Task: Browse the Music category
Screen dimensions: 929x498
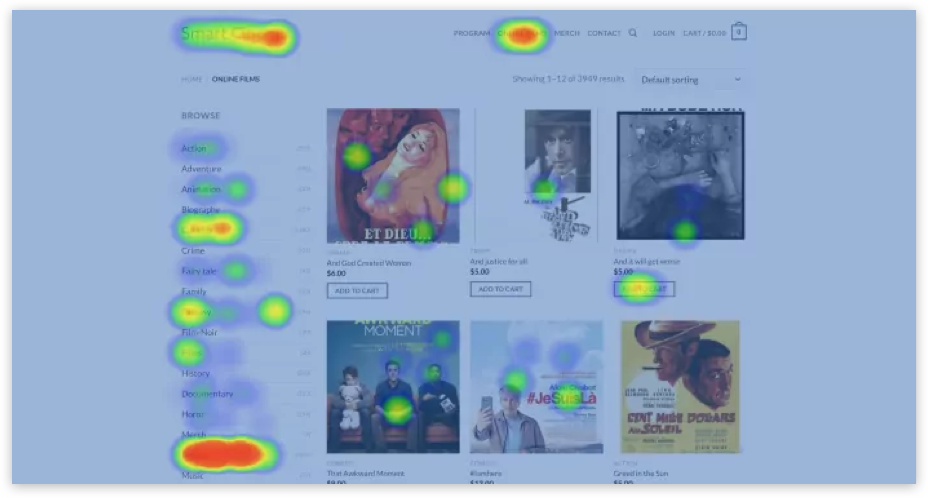Action: [x=192, y=475]
